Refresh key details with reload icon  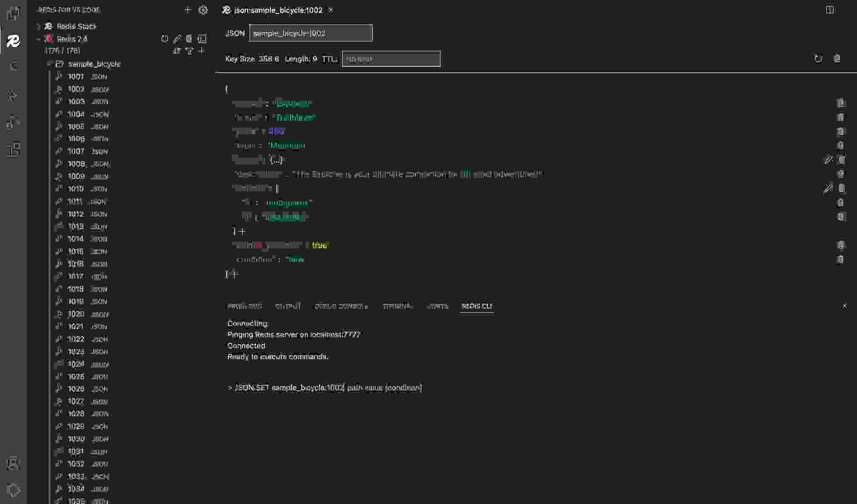[818, 58]
